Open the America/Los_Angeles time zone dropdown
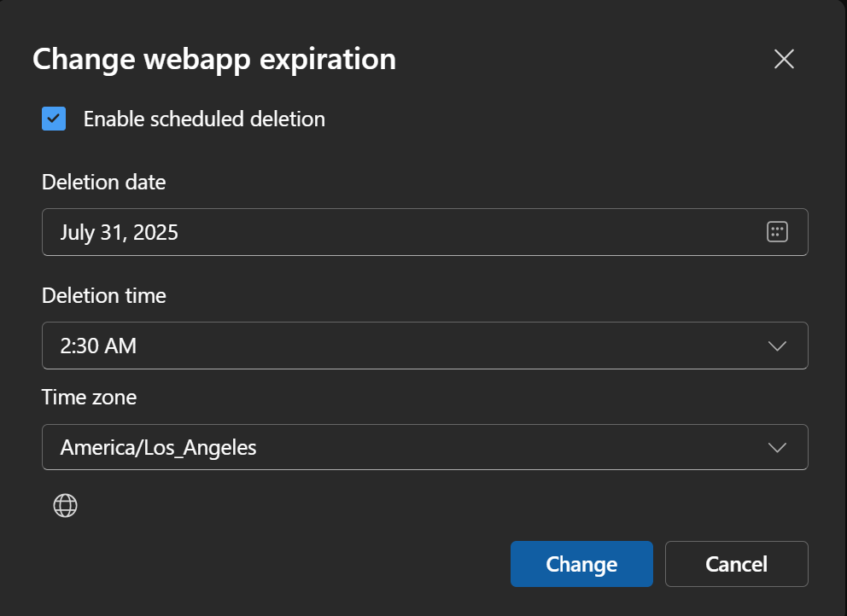The height and width of the screenshot is (616, 847). click(x=425, y=447)
